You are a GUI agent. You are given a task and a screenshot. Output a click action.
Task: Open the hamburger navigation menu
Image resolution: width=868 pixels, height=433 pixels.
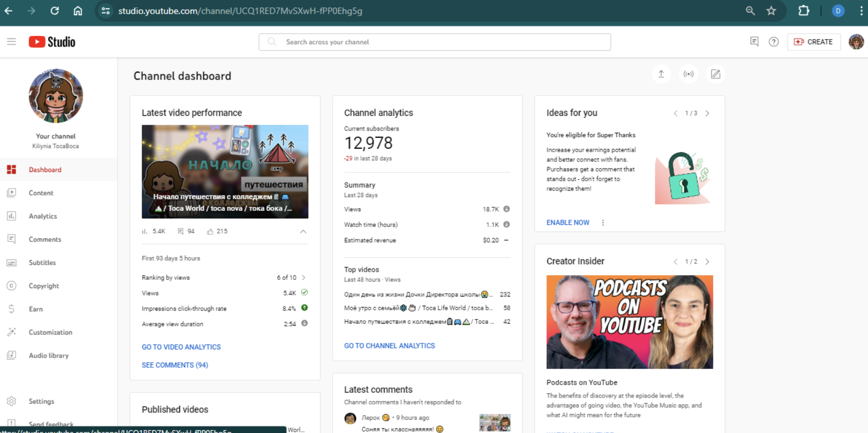11,42
